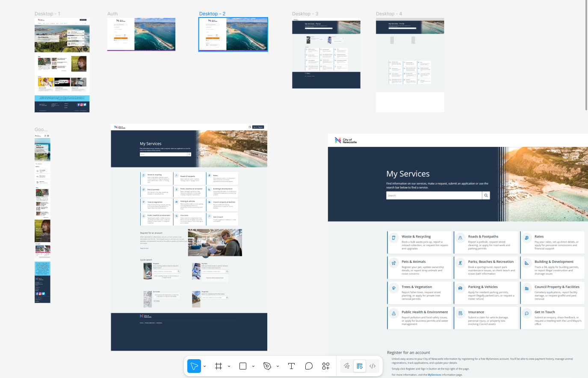Click the My Services title in large frame
This screenshot has height=378, width=588.
[x=408, y=174]
